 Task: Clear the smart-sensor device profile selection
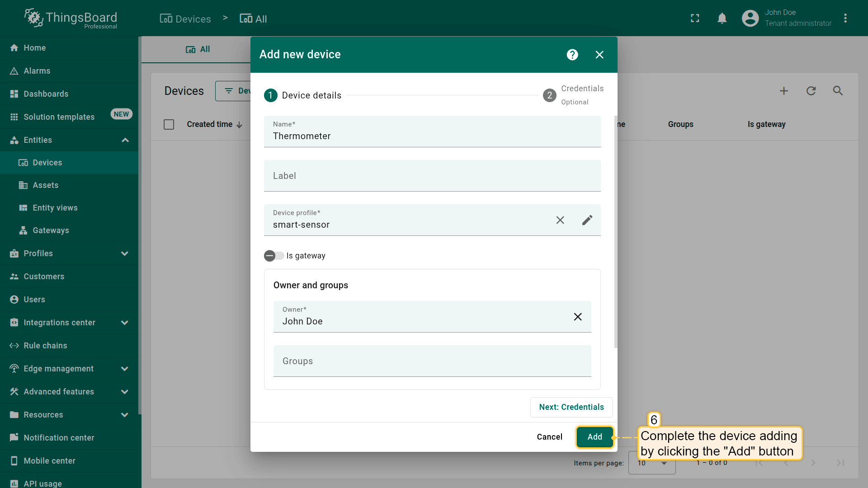(560, 220)
